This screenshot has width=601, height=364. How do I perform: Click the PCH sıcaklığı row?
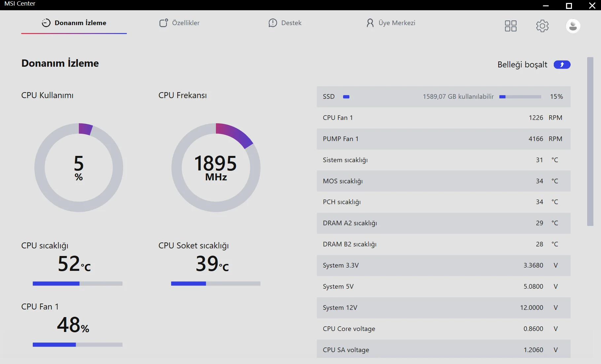click(x=443, y=202)
